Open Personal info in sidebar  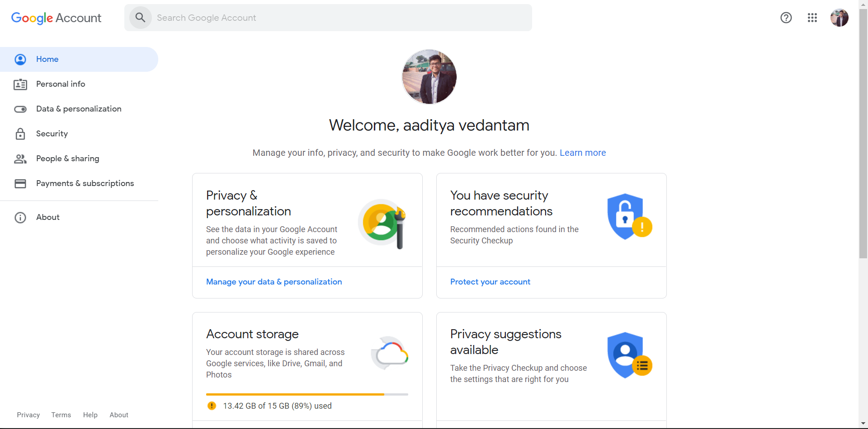click(61, 84)
